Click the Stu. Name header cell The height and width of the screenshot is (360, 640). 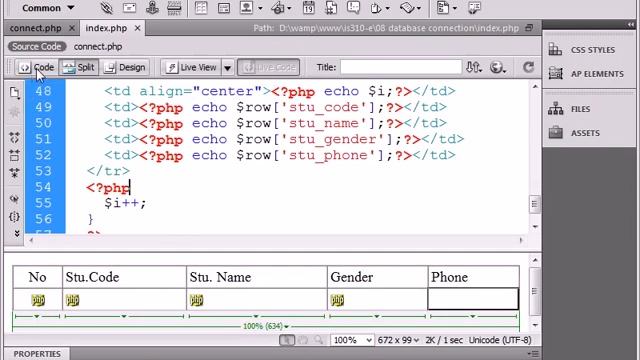256,277
